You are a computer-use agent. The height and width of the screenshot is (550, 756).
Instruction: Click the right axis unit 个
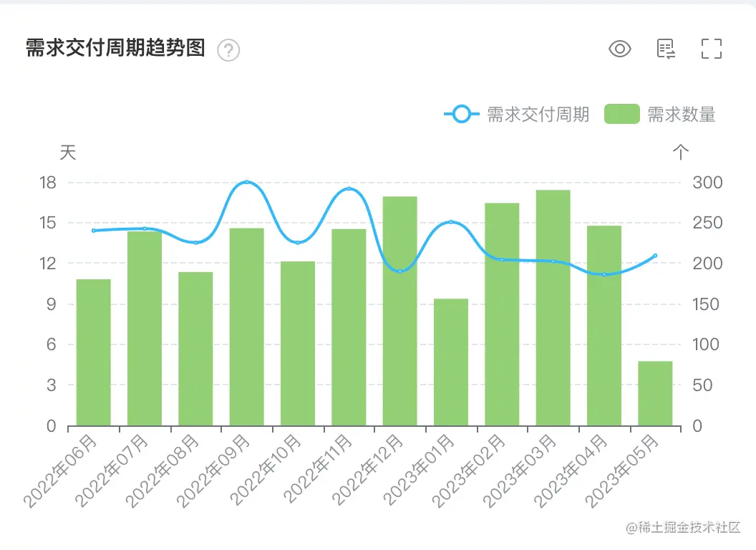tap(681, 152)
